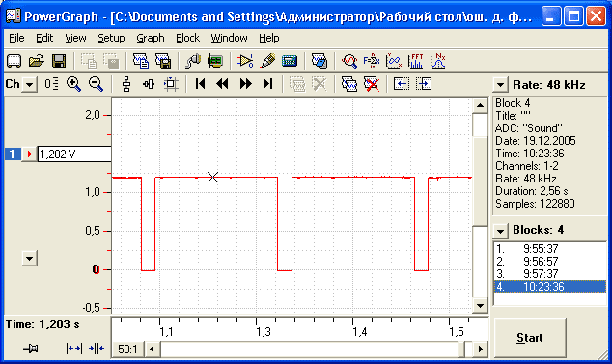This screenshot has height=364, width=612.
Task: Open the File menu
Action: pos(16,38)
